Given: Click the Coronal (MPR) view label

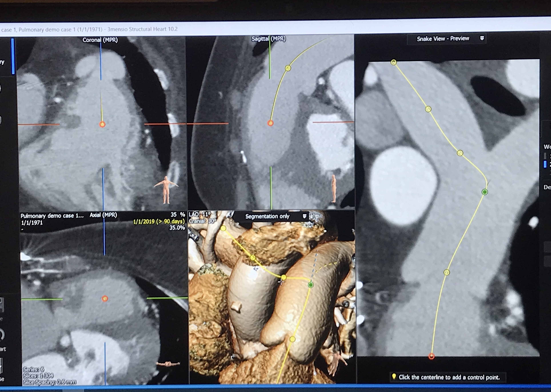Looking at the screenshot, I should pos(100,40).
